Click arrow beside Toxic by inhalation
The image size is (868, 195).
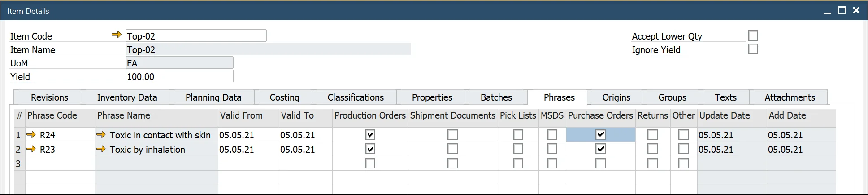[x=101, y=149]
